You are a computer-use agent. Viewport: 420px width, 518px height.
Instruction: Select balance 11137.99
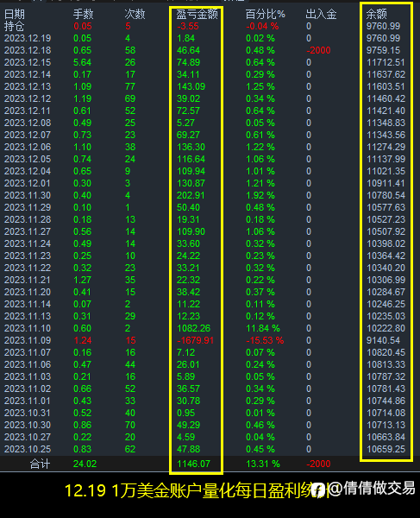coord(386,159)
